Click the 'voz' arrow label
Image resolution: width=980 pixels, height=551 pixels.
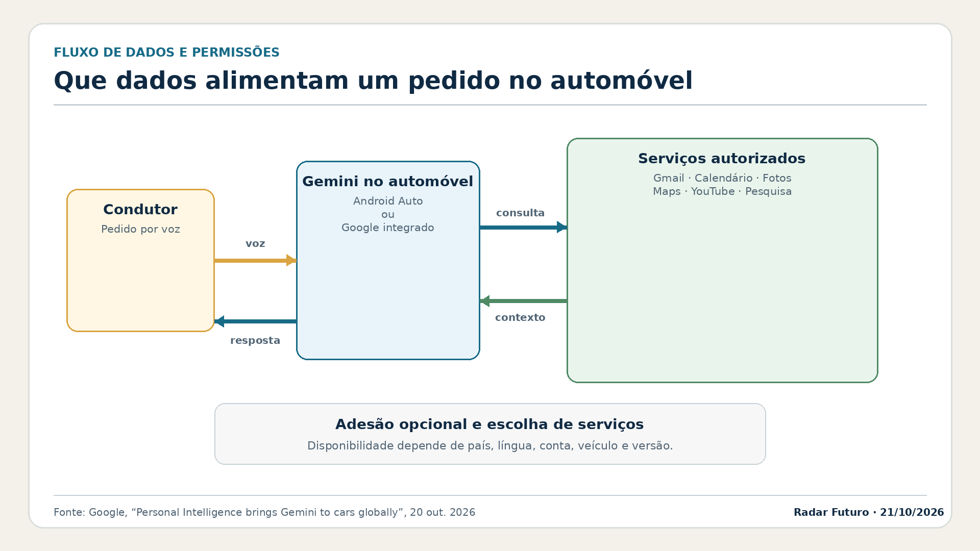(255, 244)
